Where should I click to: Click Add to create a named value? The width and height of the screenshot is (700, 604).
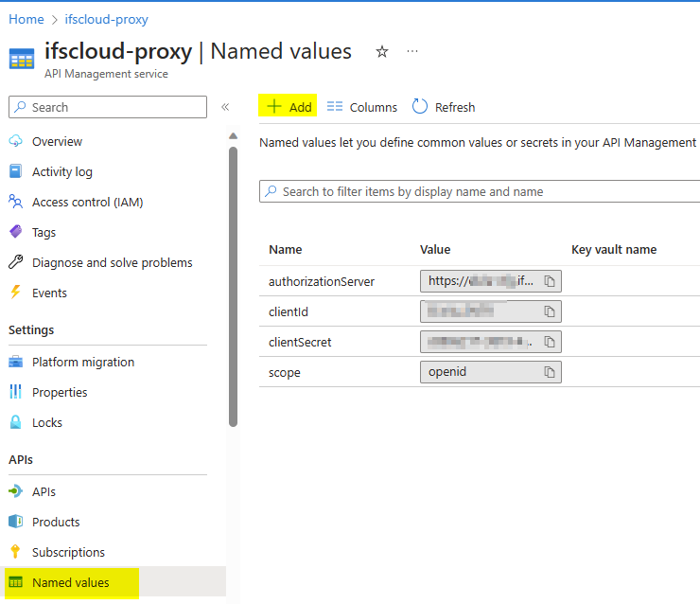point(289,107)
